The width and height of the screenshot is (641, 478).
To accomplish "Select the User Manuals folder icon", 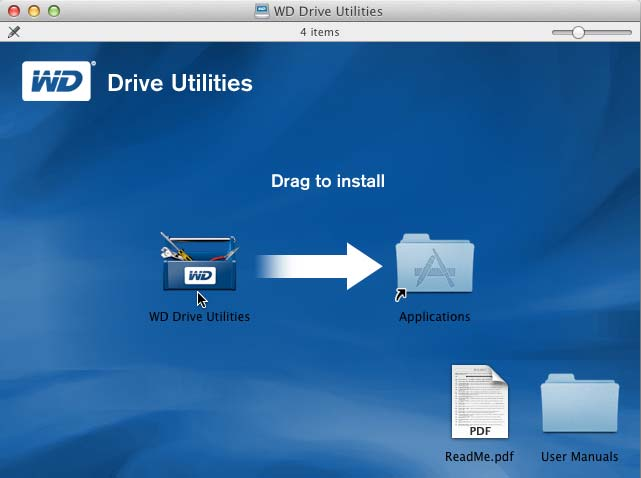I will click(580, 403).
